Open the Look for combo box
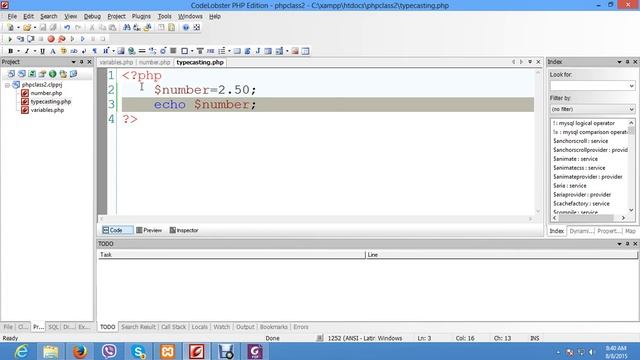640x360 pixels. click(x=592, y=86)
